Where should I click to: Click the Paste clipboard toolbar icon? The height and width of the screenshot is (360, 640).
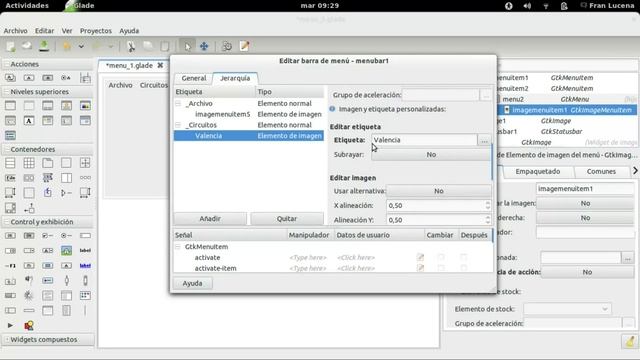(x=164, y=46)
